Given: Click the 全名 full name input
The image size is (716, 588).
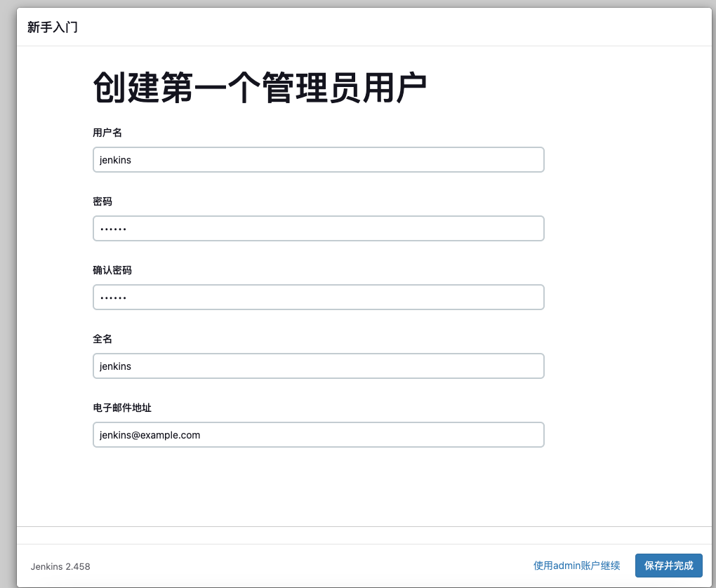Looking at the screenshot, I should pos(318,366).
